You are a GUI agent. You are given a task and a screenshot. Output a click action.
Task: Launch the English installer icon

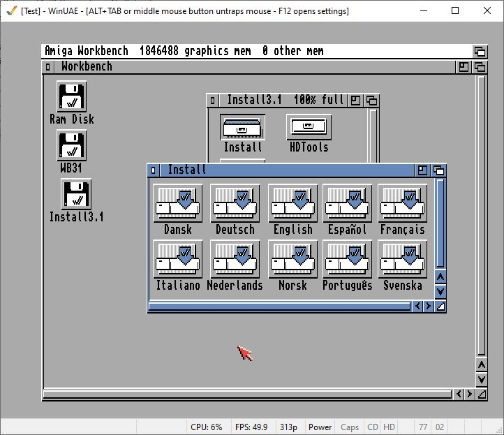(292, 203)
